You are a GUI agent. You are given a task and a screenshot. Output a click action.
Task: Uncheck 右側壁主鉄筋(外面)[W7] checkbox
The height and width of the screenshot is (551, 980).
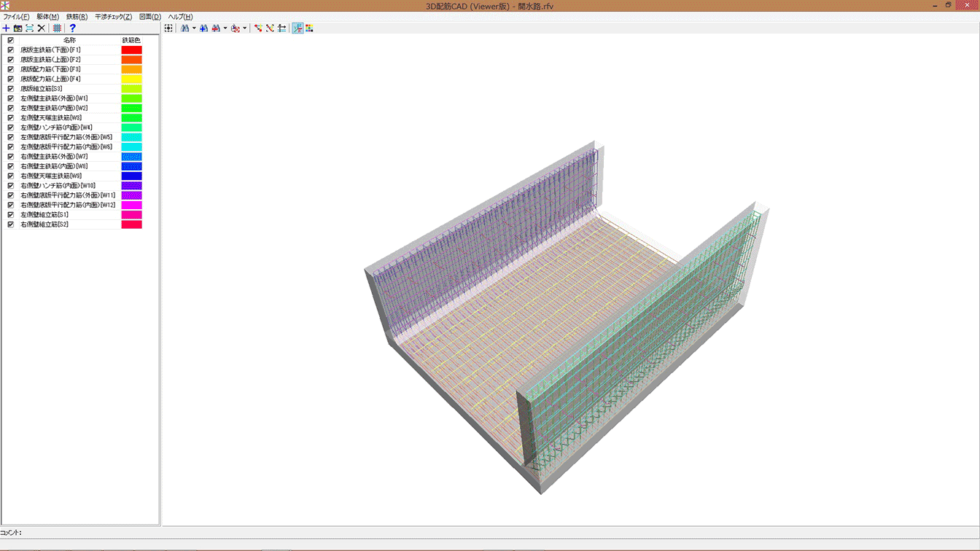click(x=10, y=157)
